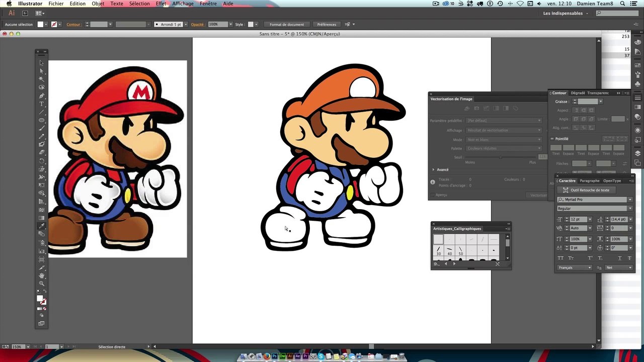This screenshot has height=362, width=644.
Task: Select the Pen tool
Action: point(42,96)
